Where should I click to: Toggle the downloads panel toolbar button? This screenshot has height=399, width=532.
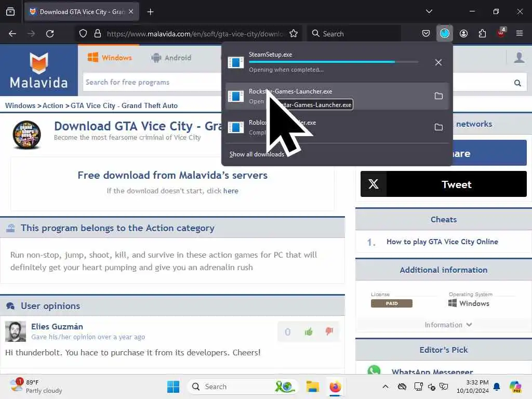point(445,34)
